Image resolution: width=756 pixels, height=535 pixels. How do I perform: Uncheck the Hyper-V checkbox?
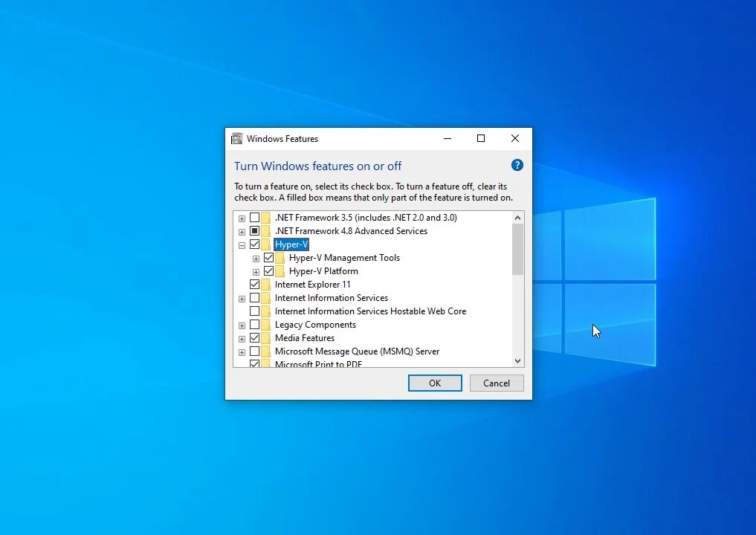tap(254, 244)
